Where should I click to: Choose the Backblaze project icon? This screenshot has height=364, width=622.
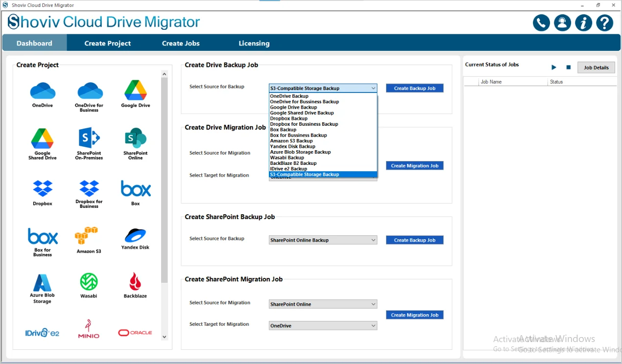135,285
